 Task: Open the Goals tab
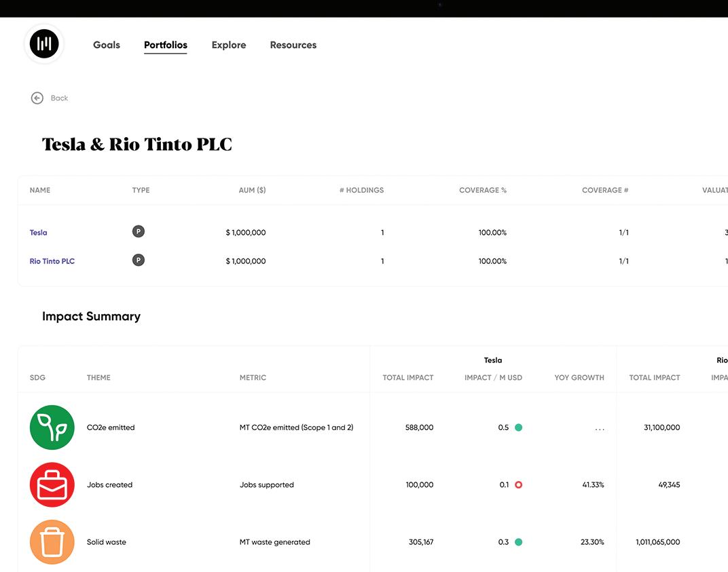107,45
